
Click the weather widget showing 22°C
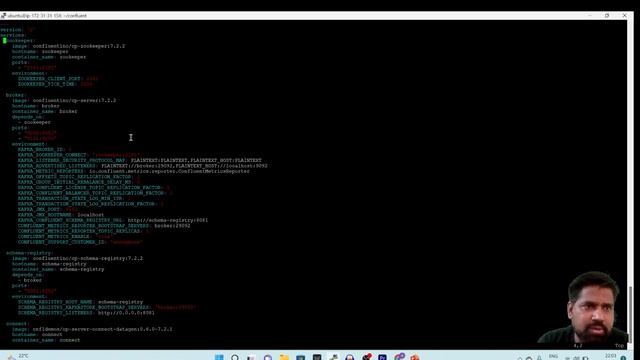(18, 356)
